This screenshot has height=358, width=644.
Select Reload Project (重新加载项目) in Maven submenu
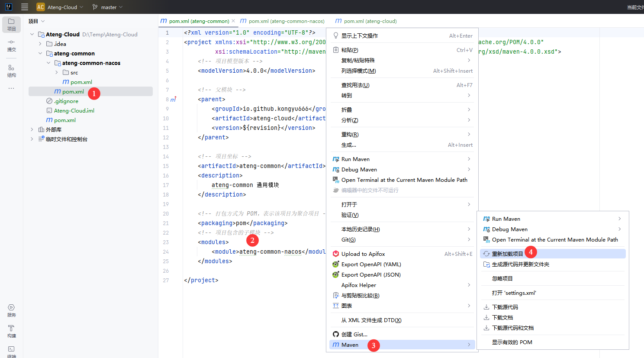click(507, 254)
